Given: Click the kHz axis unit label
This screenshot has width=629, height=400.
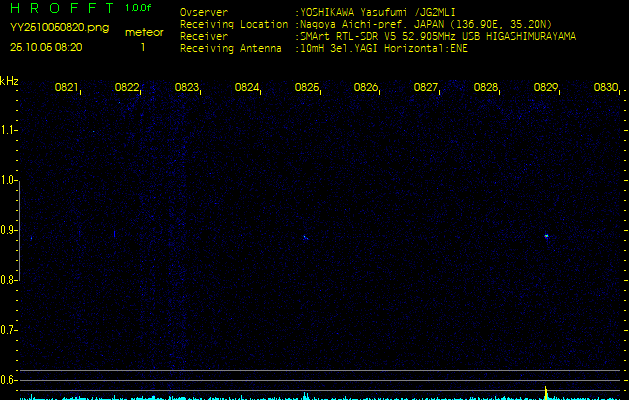Looking at the screenshot, I should [9, 81].
